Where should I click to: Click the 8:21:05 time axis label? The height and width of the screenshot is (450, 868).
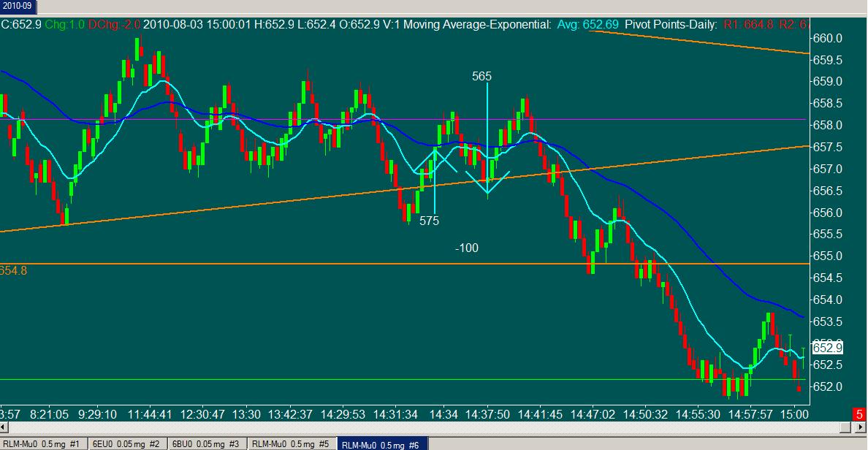(x=50, y=414)
